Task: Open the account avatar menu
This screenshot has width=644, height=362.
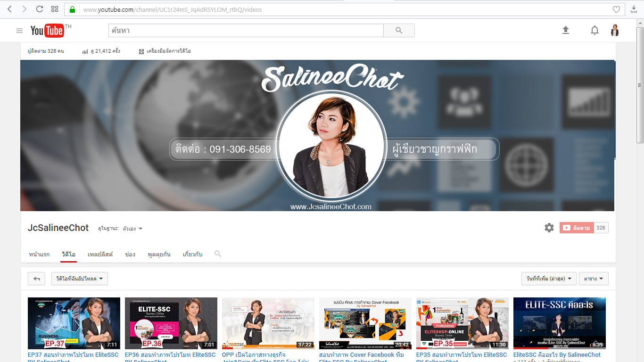Action: point(615,30)
